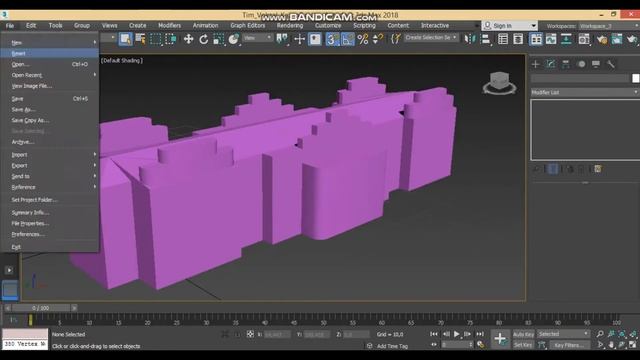Expand the Export submenu
This screenshot has height=360, width=640.
coord(49,166)
